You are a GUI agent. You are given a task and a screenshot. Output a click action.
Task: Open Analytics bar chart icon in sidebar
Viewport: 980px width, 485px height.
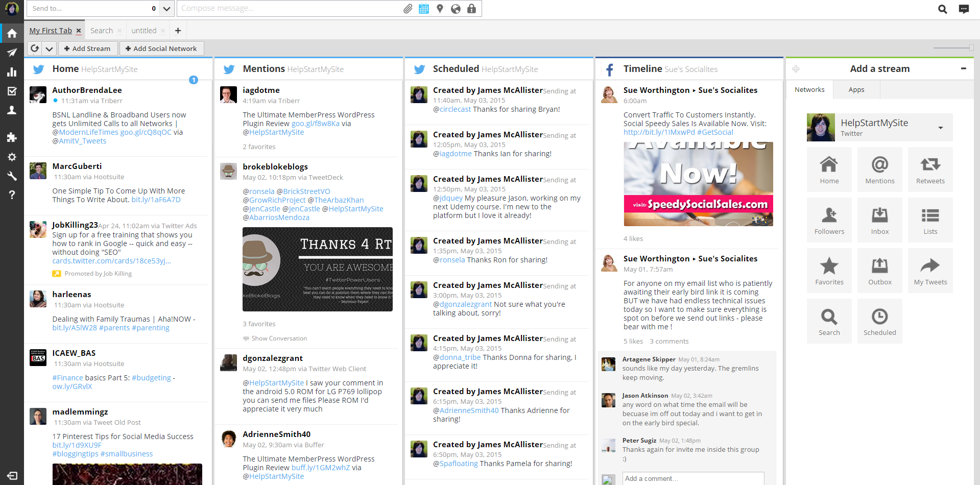[12, 72]
